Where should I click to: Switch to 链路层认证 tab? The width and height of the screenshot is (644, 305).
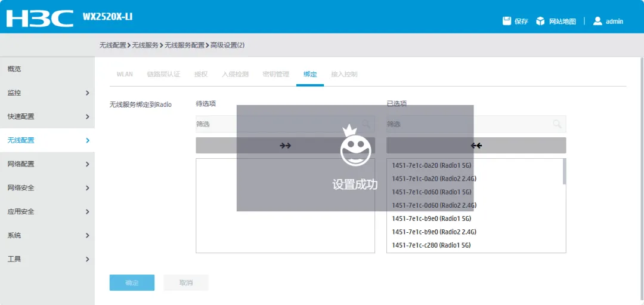pyautogui.click(x=163, y=75)
